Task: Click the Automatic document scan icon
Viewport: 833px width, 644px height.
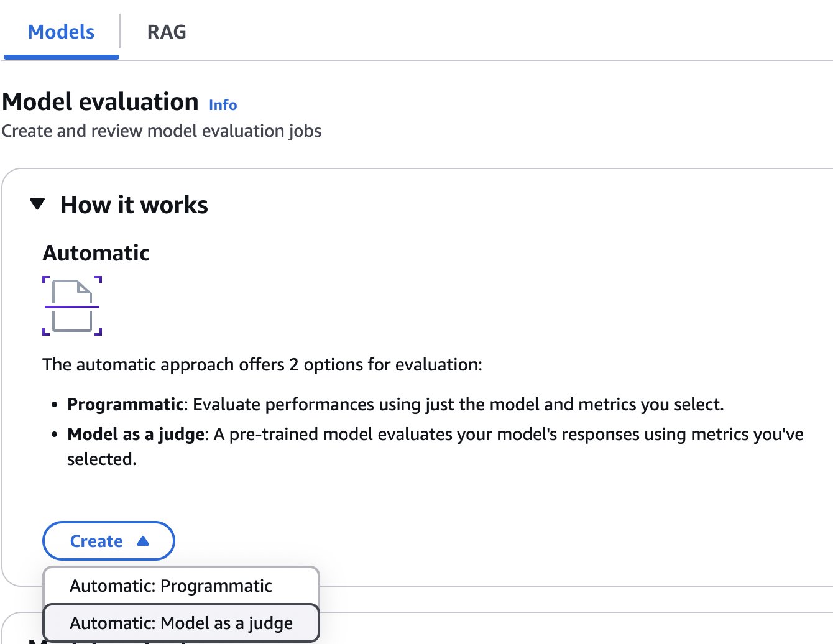Action: 72,306
